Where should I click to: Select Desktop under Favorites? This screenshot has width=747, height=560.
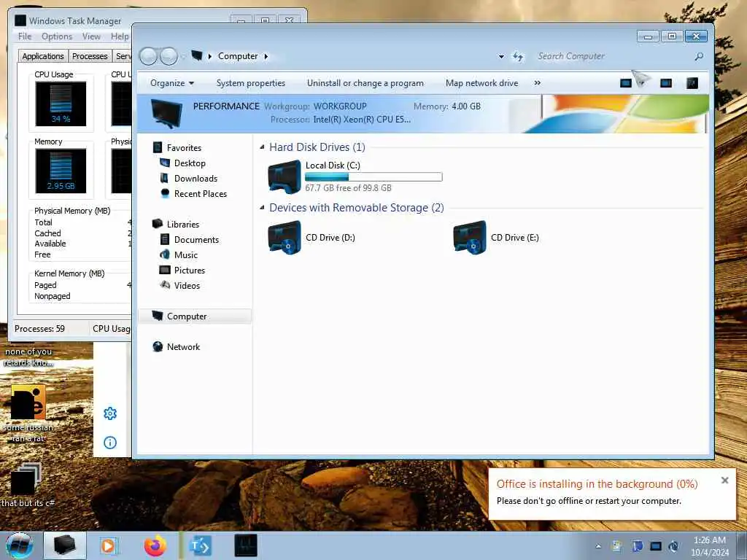190,163
